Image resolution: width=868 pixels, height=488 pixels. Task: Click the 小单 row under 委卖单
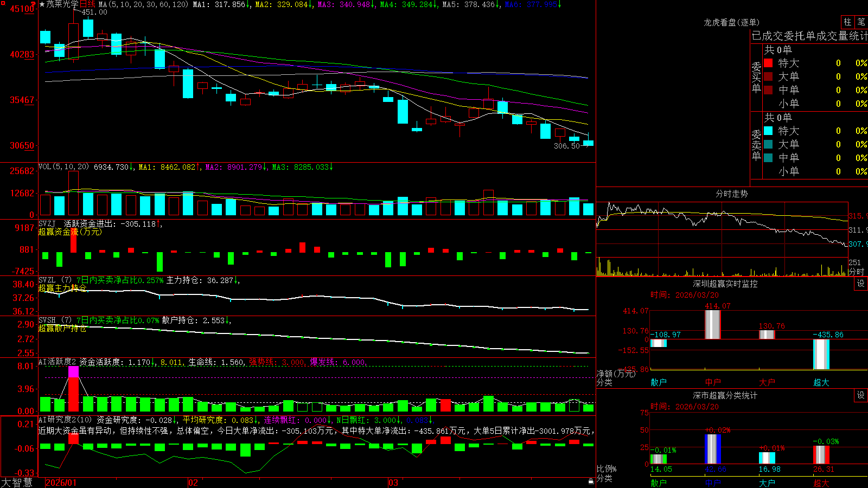815,171
